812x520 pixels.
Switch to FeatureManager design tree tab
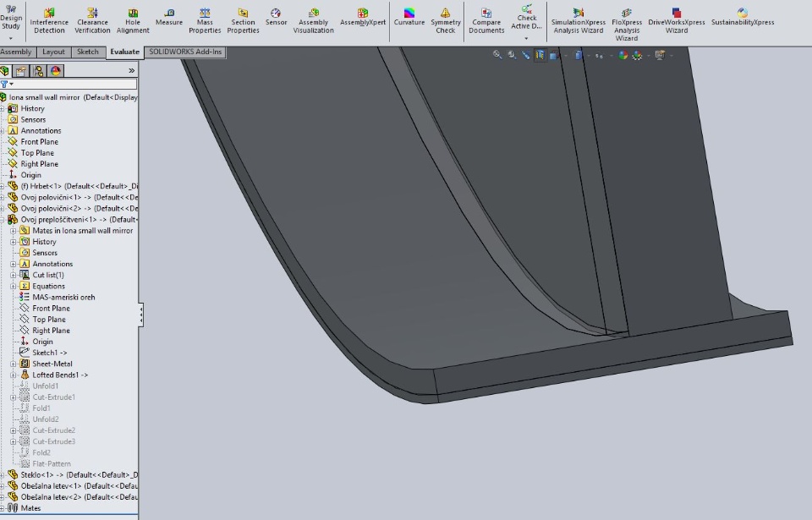coord(5,70)
